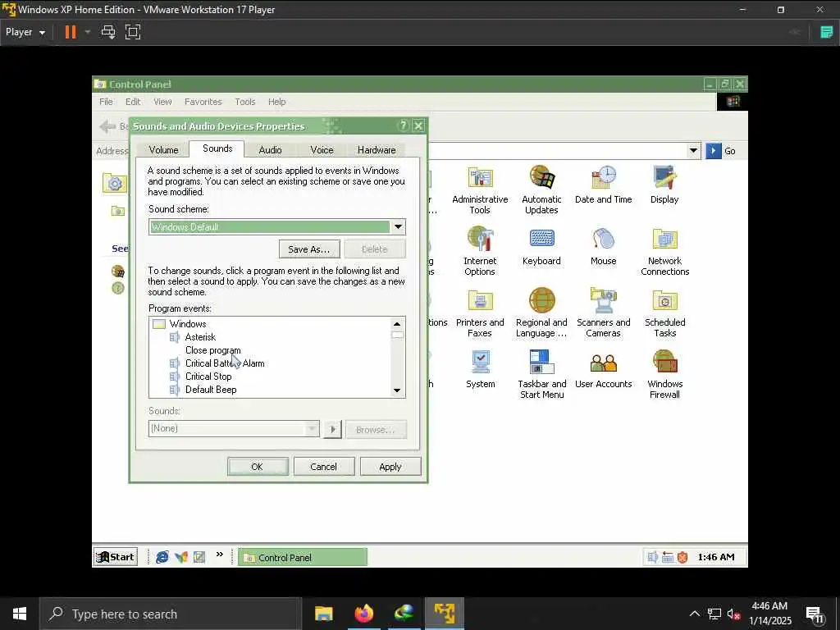This screenshot has height=630, width=840.
Task: Open Firefox from Windows taskbar
Action: 363,614
